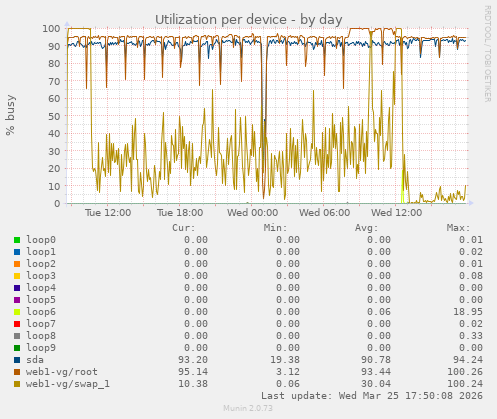The image size is (497, 419).
Task: Click the loop2 orange color swatch
Action: tap(17, 264)
